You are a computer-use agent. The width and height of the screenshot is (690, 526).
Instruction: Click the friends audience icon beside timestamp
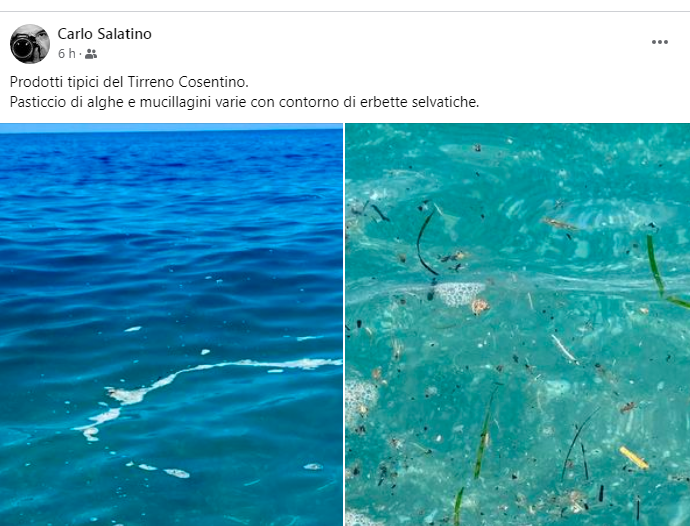(x=91, y=54)
